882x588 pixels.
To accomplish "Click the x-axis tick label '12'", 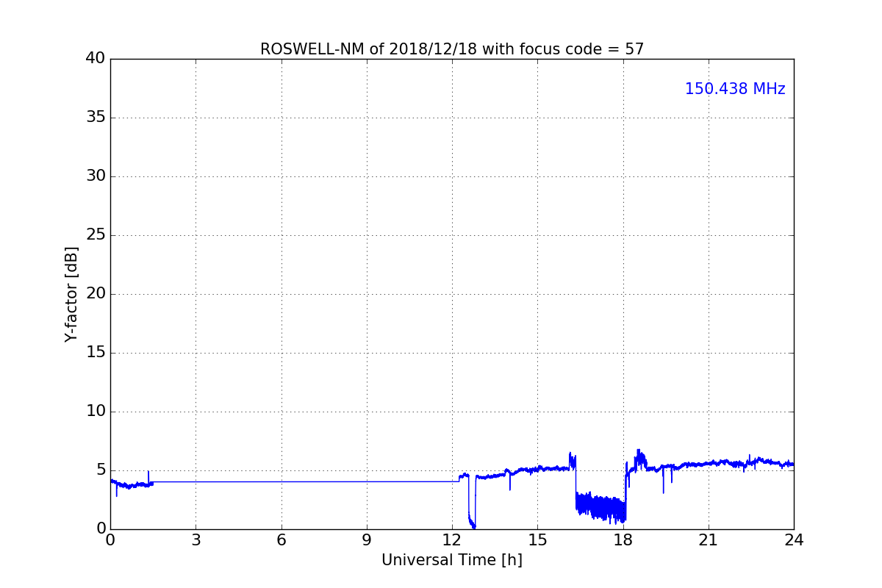I will [452, 539].
